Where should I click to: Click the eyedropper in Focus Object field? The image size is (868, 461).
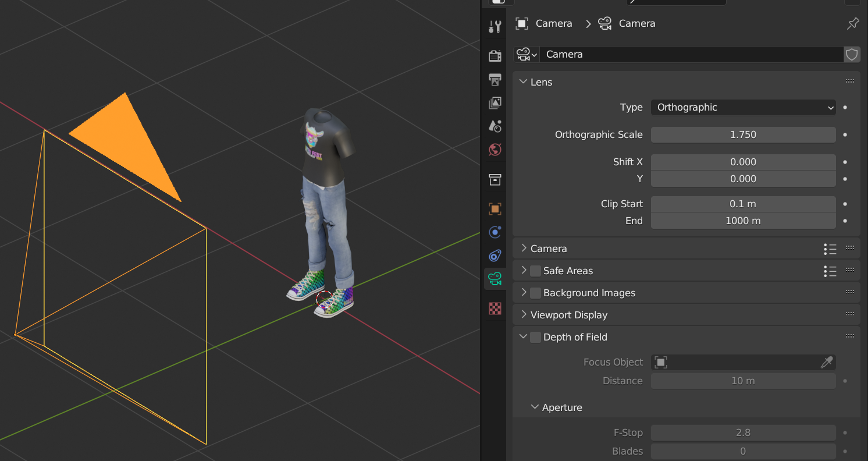coord(826,363)
